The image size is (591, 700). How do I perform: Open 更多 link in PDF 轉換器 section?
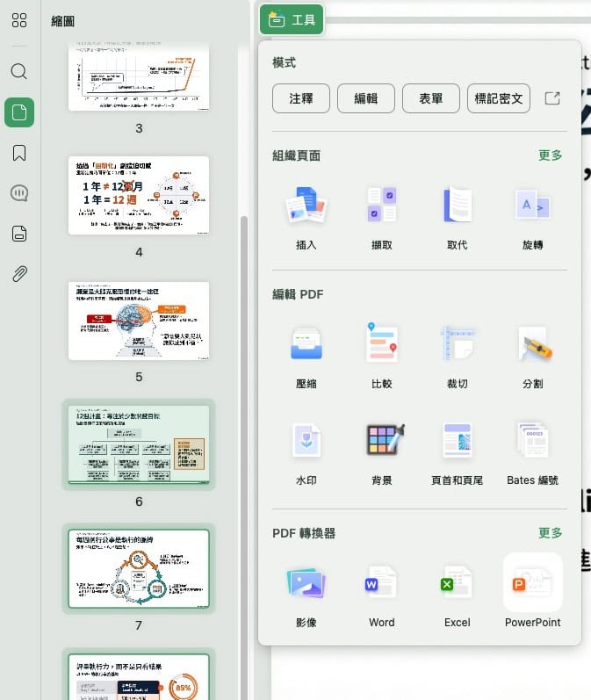(550, 533)
